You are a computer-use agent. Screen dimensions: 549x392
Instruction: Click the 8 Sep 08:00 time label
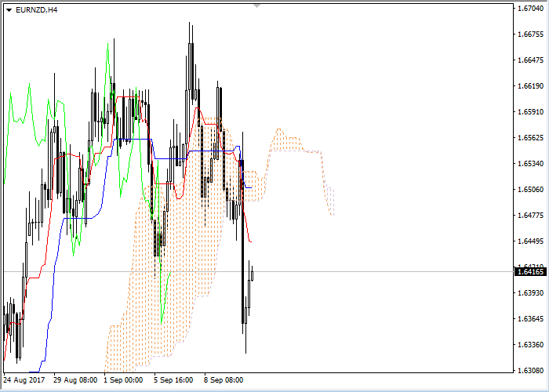pos(224,380)
